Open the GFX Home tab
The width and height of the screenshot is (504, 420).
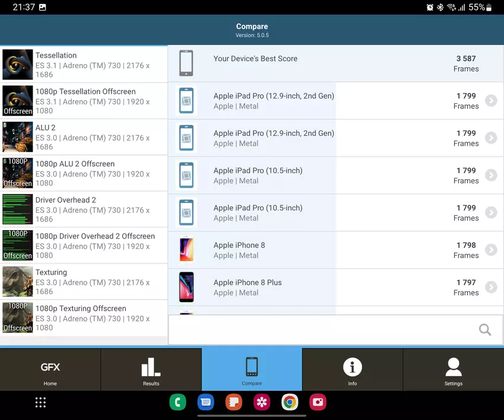(50, 370)
